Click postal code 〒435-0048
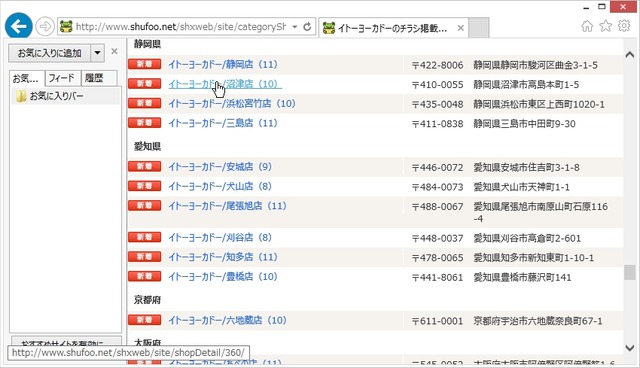Viewport: 640px width, 368px height. [x=437, y=104]
